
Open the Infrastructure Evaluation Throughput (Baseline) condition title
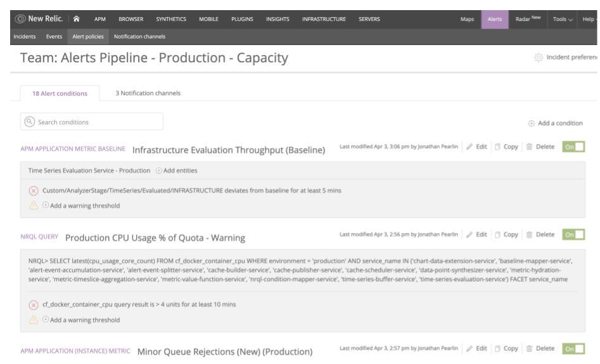[x=229, y=150]
